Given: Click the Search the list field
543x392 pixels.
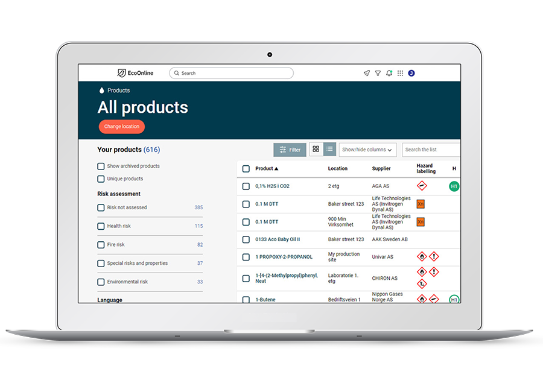Looking at the screenshot, I should point(431,150).
